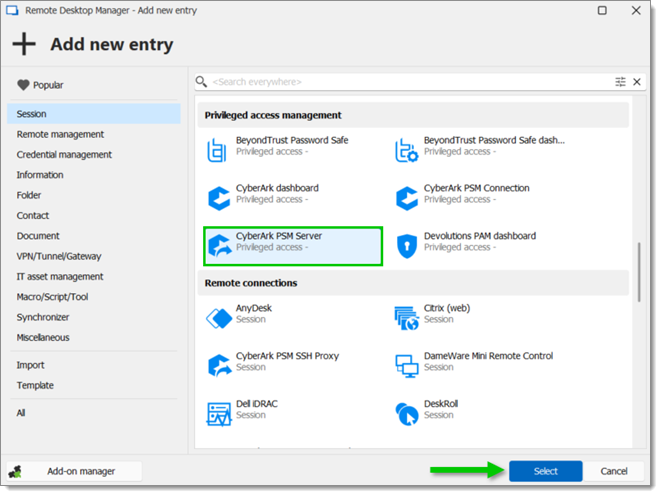The height and width of the screenshot is (496, 661).
Task: Select the CyberArk PSM Connection icon
Action: click(x=407, y=198)
